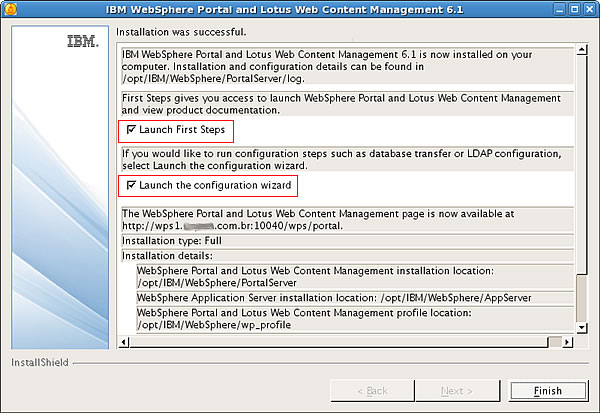Click 'Installation was successful.' heading
This screenshot has width=600, height=413.
[x=181, y=32]
